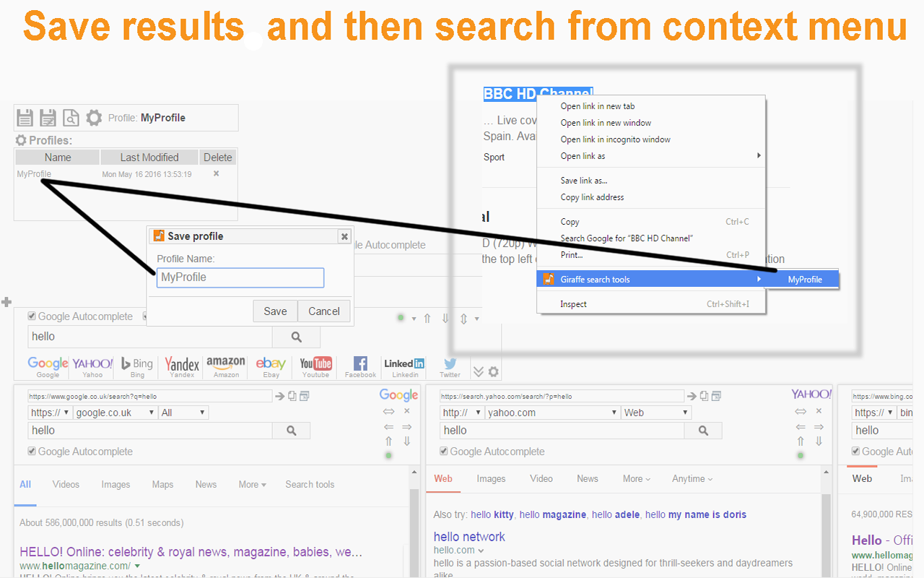The image size is (924, 578).
Task: Choose the Facebook search engine icon
Action: tap(360, 366)
